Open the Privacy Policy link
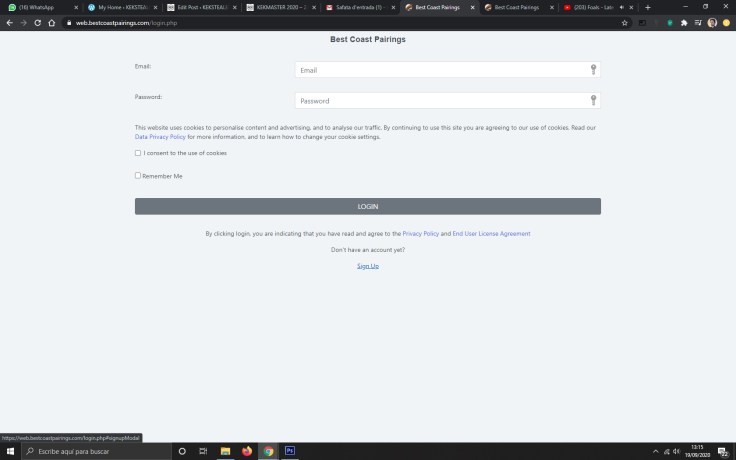This screenshot has width=736, height=460. point(420,233)
